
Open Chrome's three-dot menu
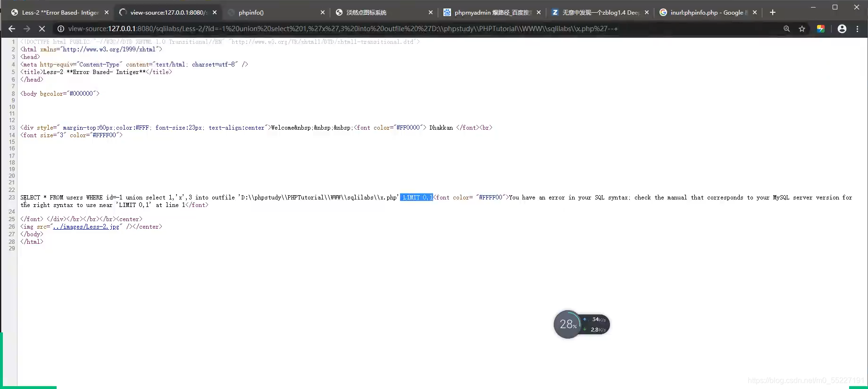(x=858, y=29)
